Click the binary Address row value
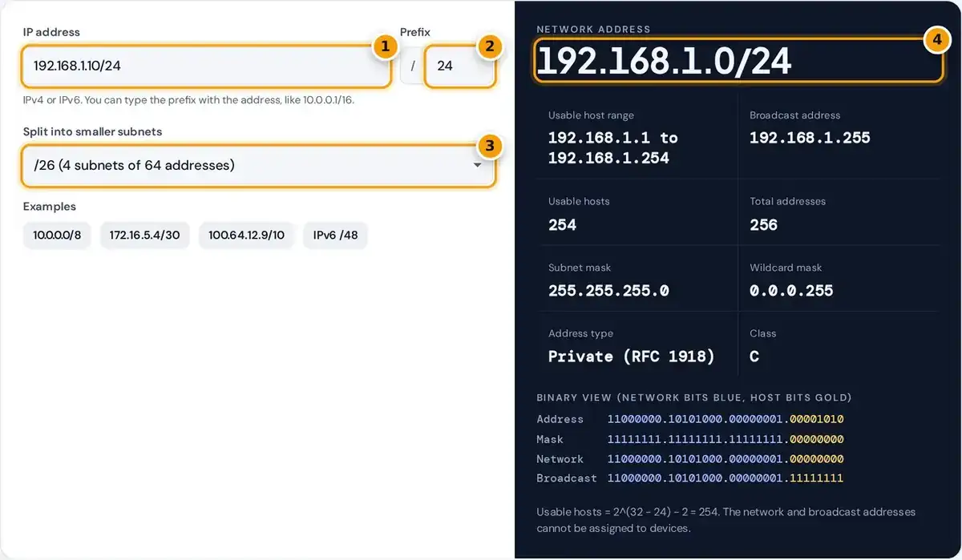 pos(726,419)
